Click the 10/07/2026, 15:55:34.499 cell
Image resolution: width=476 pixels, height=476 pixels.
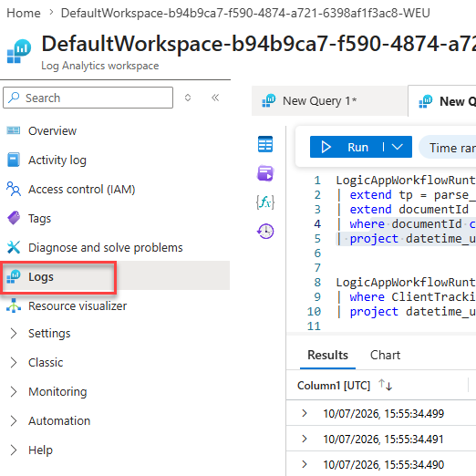384,413
